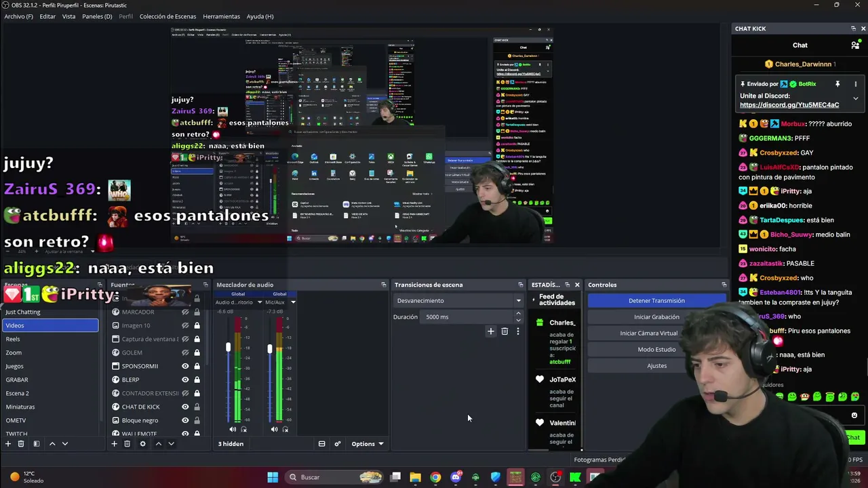868x488 pixels.
Task: Open advanced audio properties gears icon
Action: [x=338, y=444]
